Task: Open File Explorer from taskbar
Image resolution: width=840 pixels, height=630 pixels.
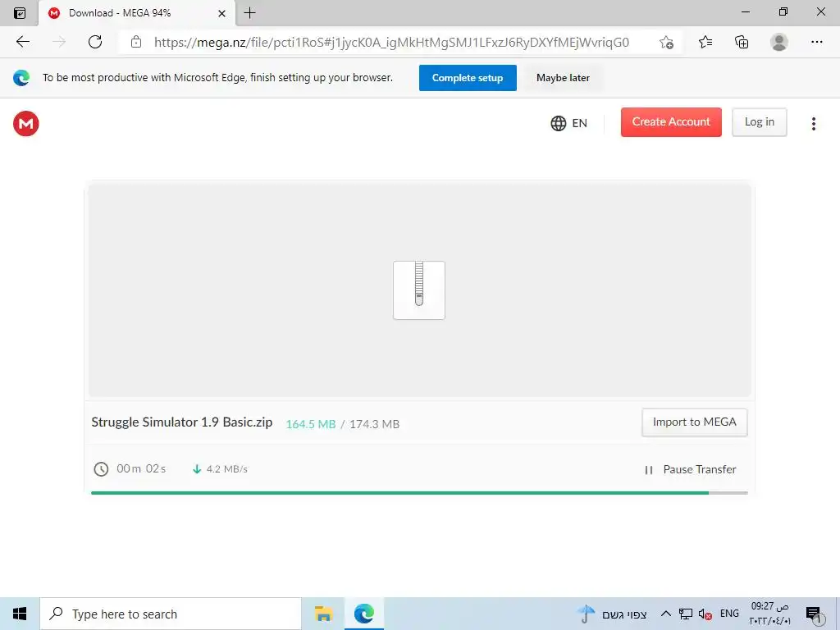Action: click(323, 614)
